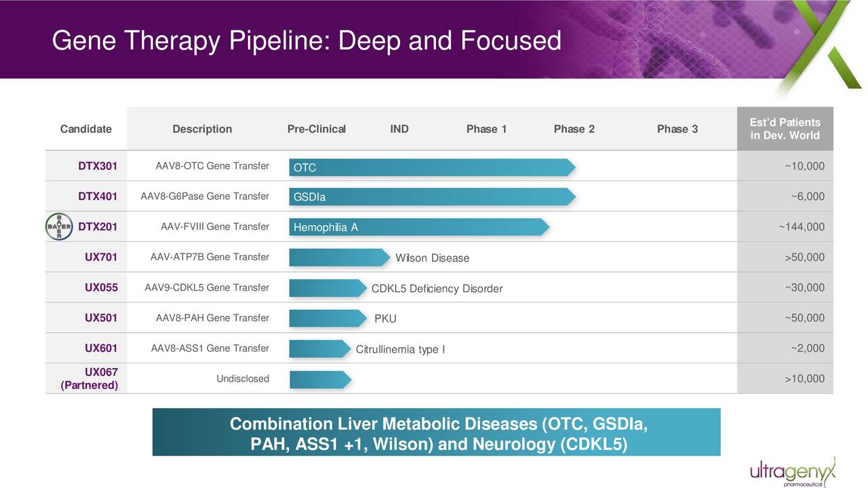This screenshot has height=488, width=868.
Task: Click the Est'd Patients column header
Action: point(785,129)
